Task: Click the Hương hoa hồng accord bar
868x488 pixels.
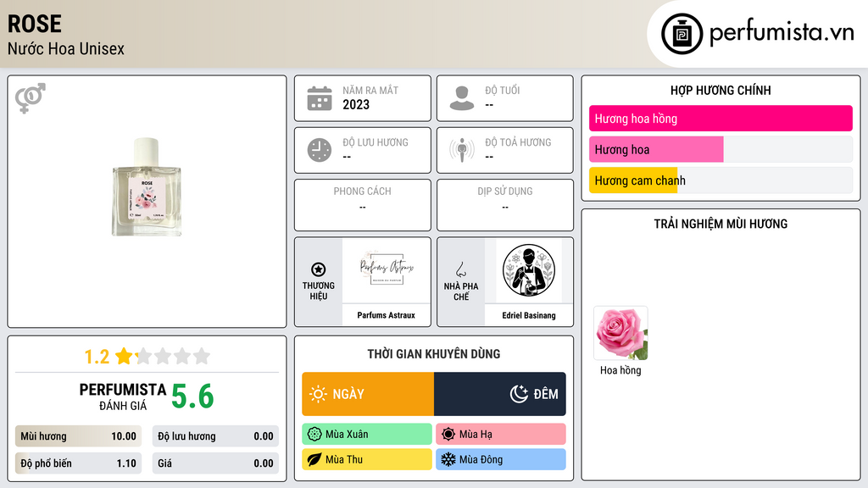Action: pyautogui.click(x=721, y=119)
